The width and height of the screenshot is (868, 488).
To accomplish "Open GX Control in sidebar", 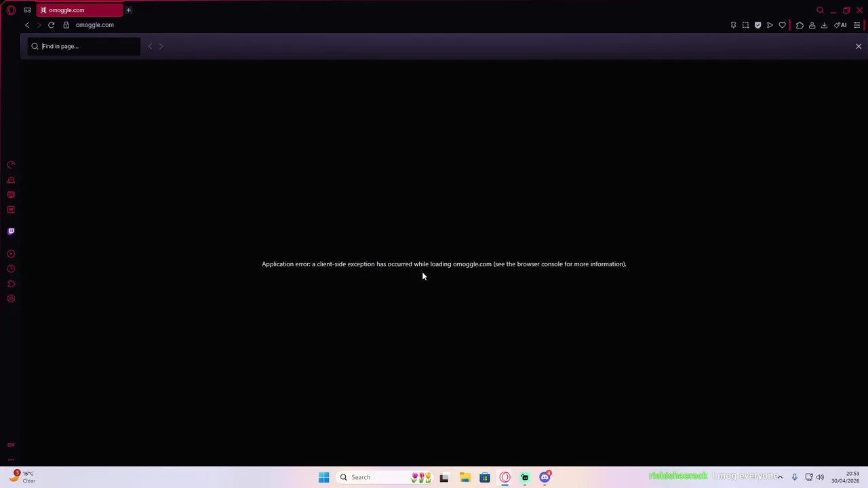I will [11, 165].
